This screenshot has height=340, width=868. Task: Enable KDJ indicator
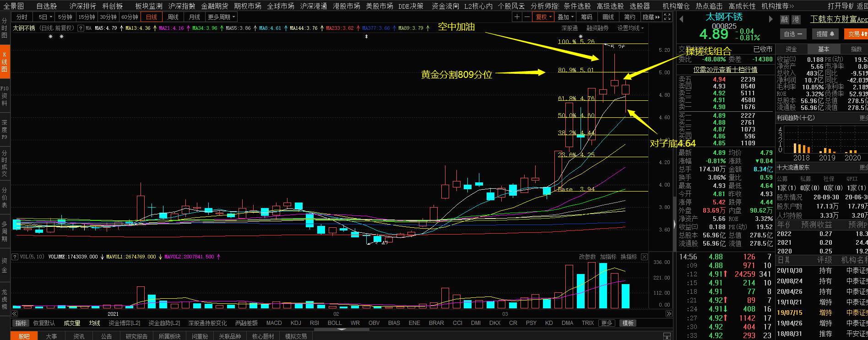click(x=296, y=323)
